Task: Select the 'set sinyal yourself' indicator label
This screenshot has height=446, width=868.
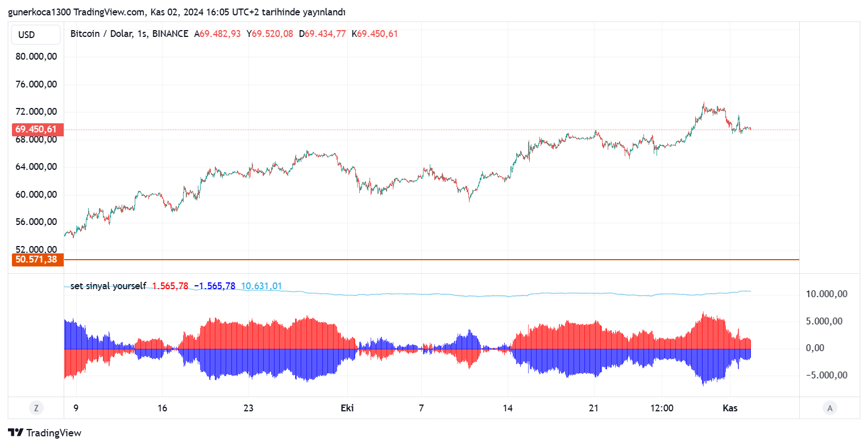Action: 108,286
